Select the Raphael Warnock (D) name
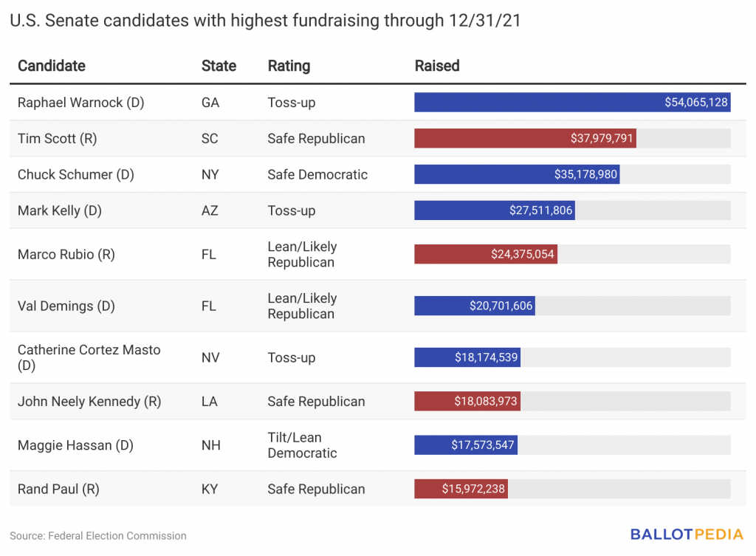This screenshot has height=556, width=756. coord(81,103)
